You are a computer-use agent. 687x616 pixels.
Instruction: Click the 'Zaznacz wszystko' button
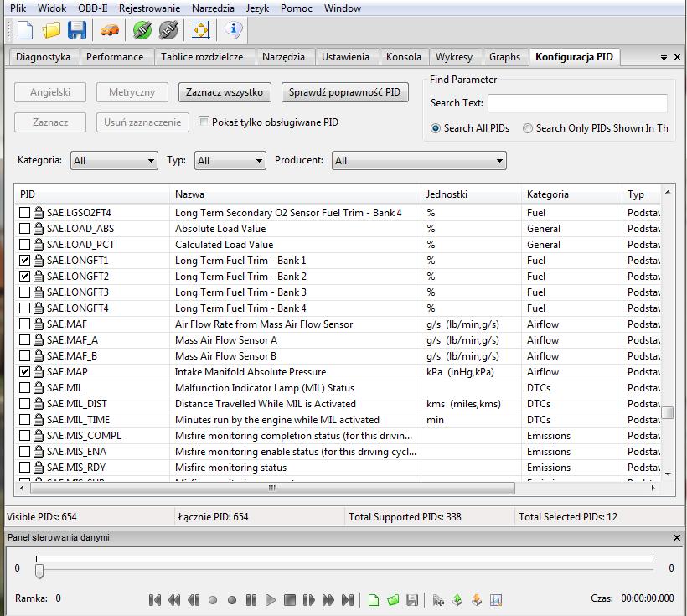(x=225, y=92)
